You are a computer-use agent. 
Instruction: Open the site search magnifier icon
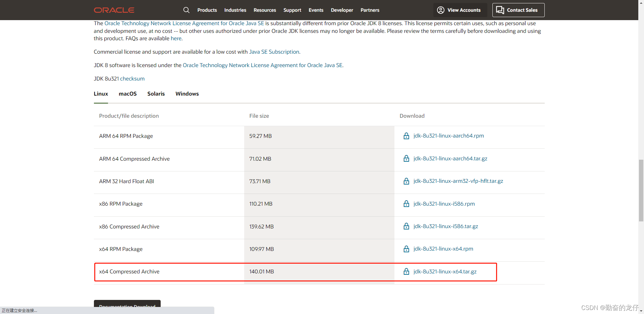click(186, 10)
